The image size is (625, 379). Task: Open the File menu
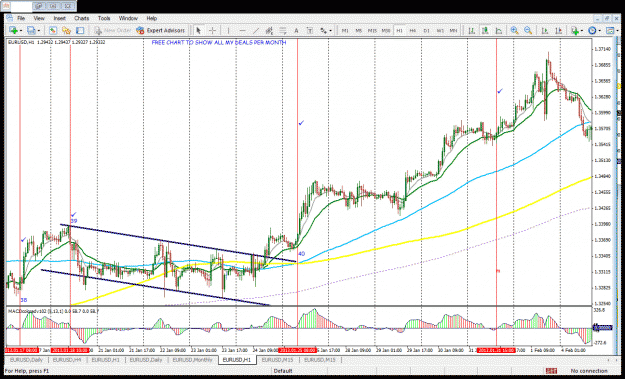pos(21,18)
